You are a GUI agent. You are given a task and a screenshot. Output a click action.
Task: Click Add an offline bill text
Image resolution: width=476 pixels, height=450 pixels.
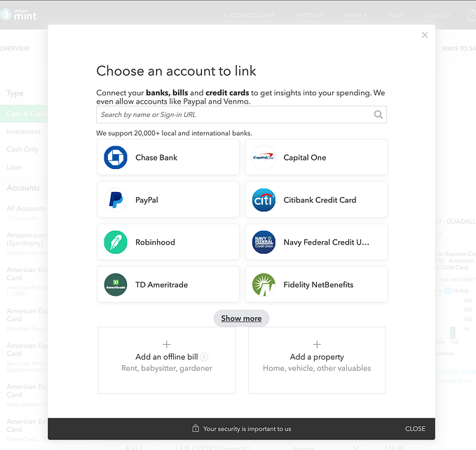click(167, 357)
